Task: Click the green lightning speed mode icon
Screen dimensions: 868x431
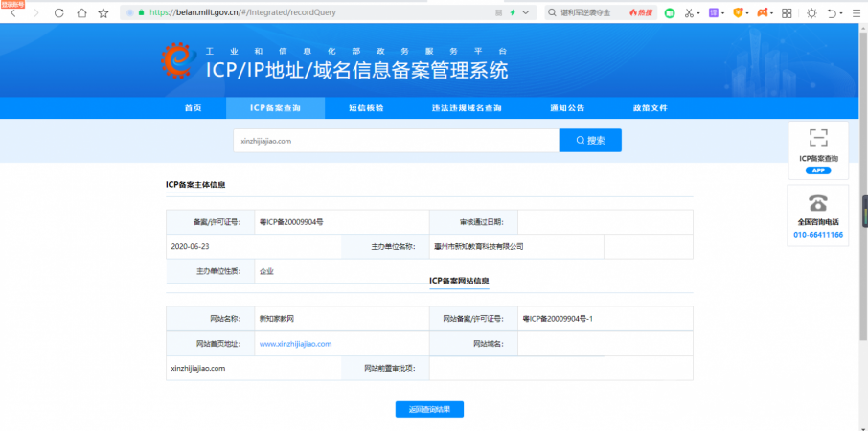Action: 513,12
